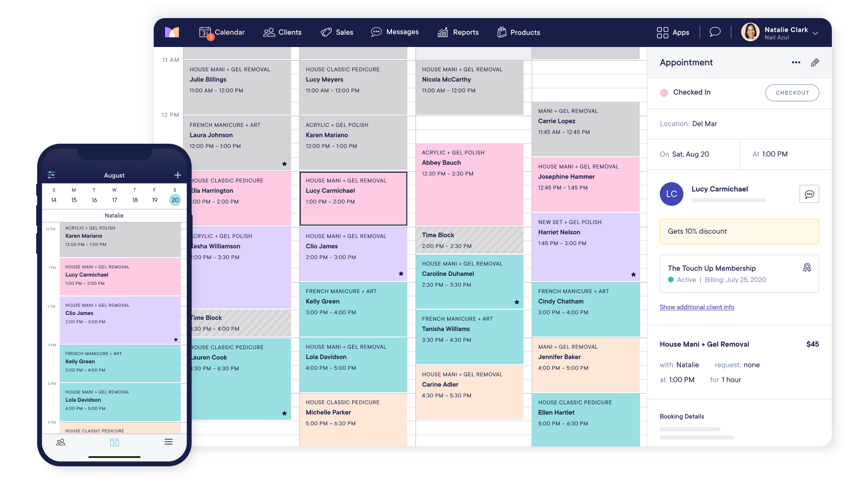Open Products from top navigation

click(519, 32)
